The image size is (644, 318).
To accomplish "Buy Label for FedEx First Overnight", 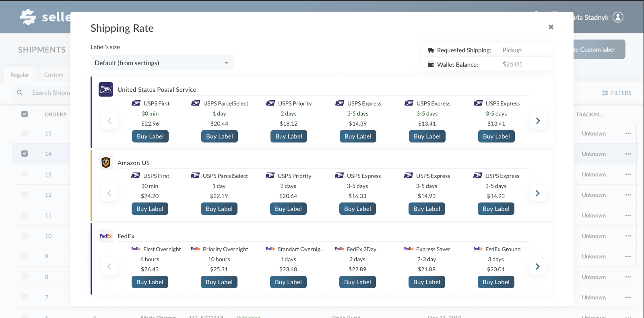I will point(150,282).
